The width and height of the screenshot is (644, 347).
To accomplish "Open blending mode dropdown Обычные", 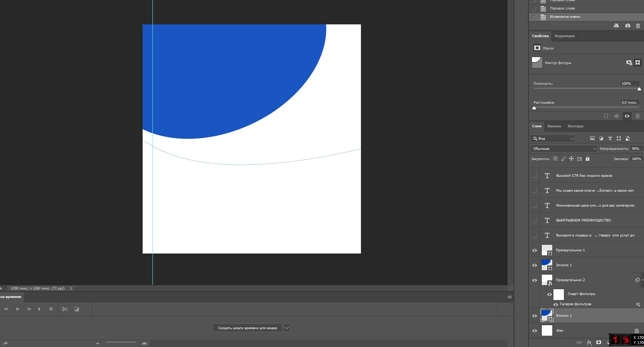I will 564,148.
